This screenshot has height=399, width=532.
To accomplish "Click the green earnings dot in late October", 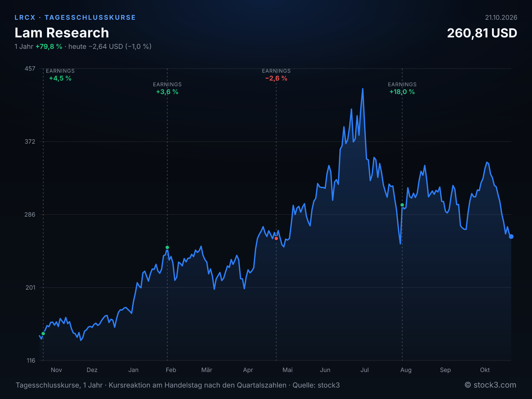I will [x=43, y=334].
